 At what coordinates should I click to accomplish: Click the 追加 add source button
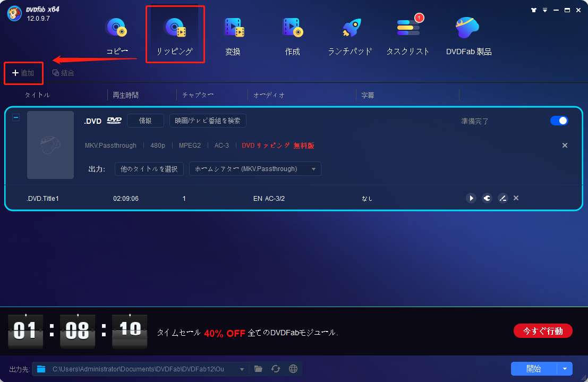coord(23,73)
